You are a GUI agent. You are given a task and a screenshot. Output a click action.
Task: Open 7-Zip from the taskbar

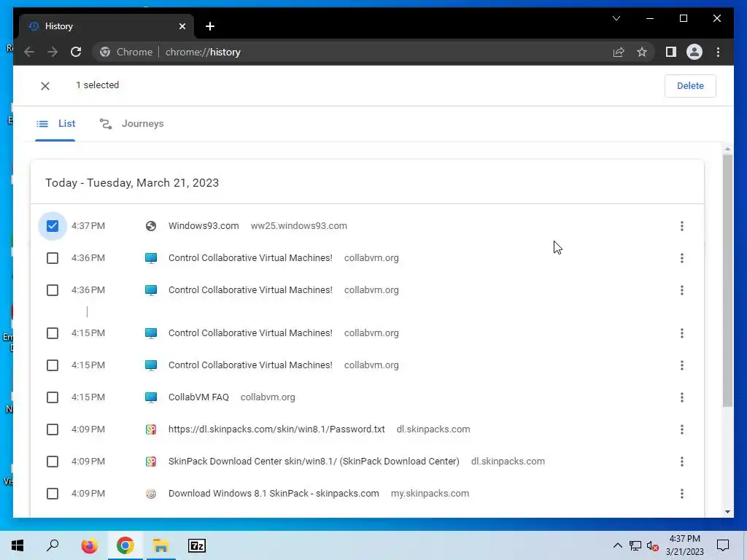[x=197, y=545]
